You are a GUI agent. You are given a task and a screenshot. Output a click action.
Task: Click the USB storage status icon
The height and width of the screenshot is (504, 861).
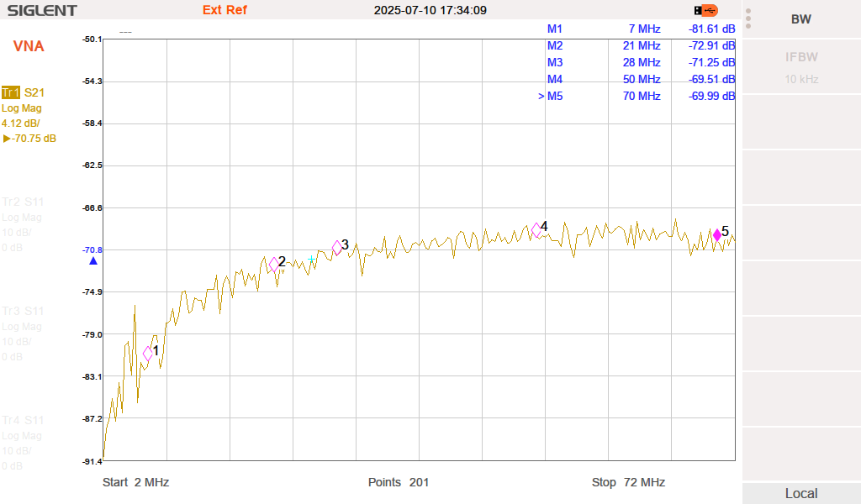[706, 10]
